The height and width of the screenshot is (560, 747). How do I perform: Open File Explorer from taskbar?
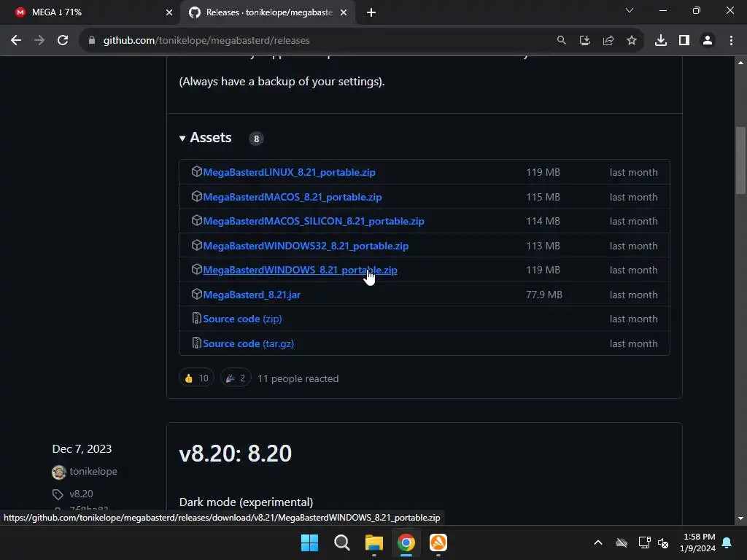click(x=374, y=542)
